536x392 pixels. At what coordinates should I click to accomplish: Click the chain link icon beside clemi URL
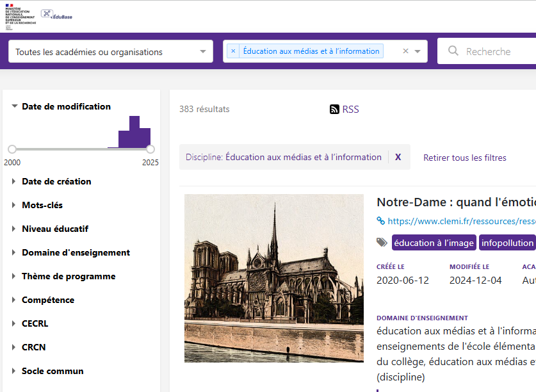380,220
